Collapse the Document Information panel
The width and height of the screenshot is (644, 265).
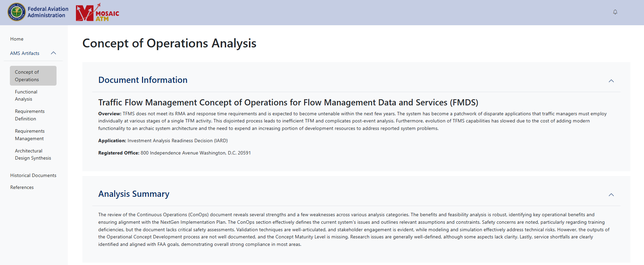(x=611, y=81)
